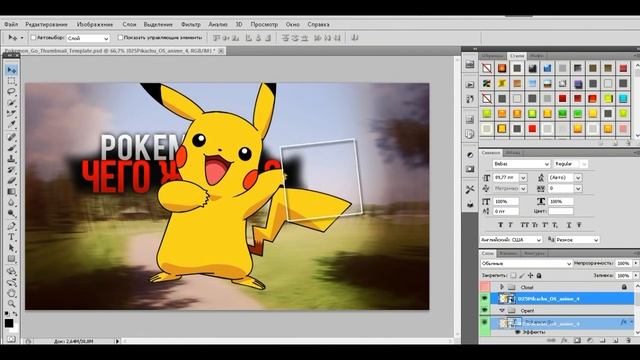The image size is (640, 360).
Task: Select the Brush tool
Action: [11, 148]
